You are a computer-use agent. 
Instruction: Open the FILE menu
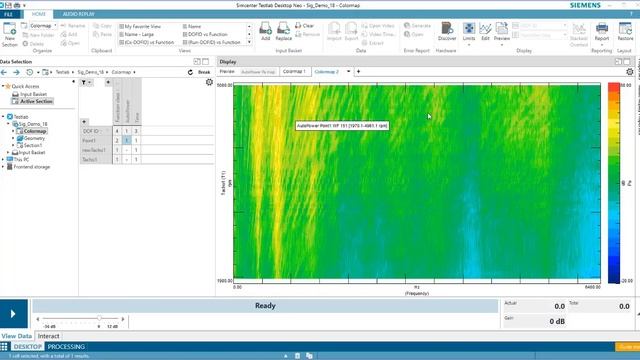9,14
